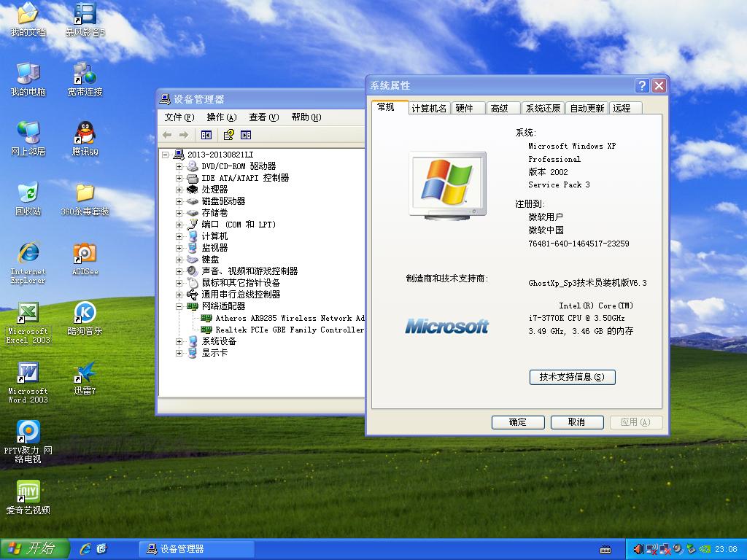Expand the IDE ATA/ATAPI 控制器 node

[x=179, y=178]
